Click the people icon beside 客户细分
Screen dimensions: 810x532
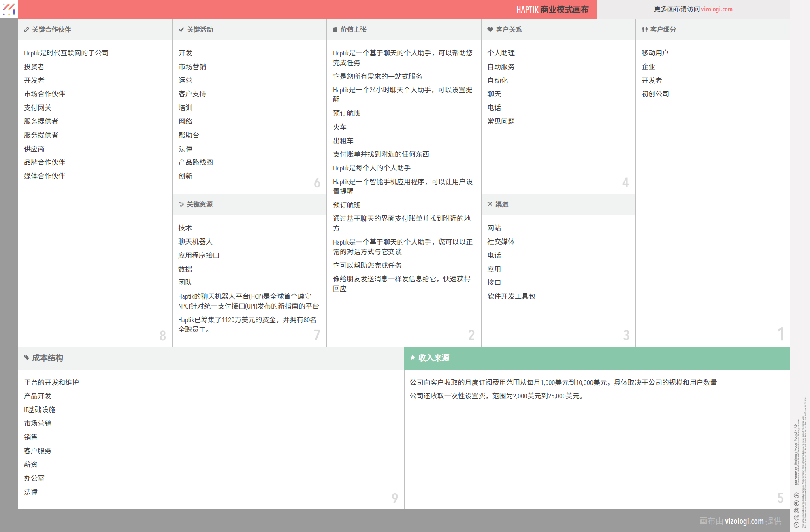coord(644,30)
